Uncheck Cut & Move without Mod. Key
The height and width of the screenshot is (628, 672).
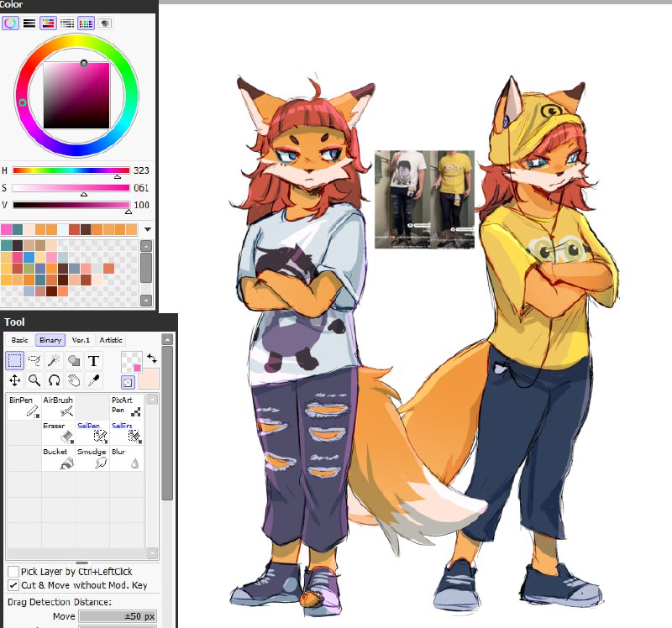[x=13, y=585]
